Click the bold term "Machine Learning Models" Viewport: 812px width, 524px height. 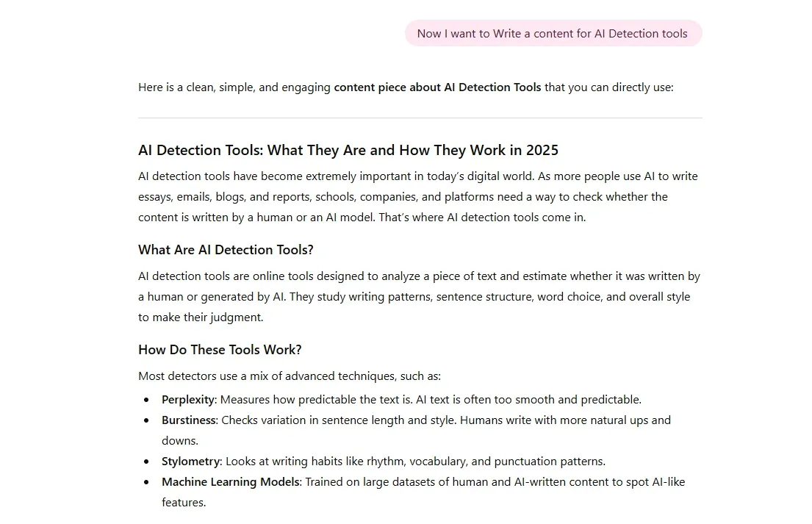pyautogui.click(x=231, y=482)
